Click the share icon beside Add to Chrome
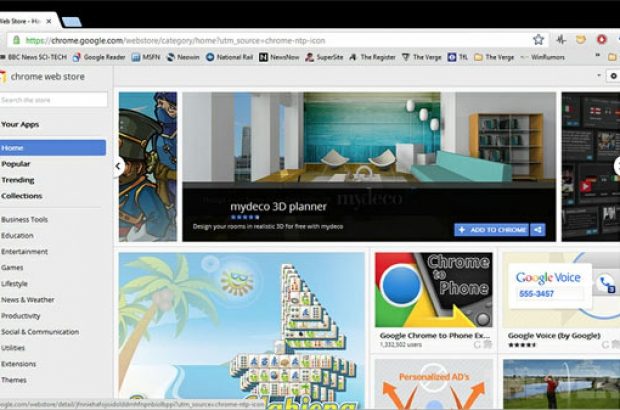 click(x=538, y=230)
